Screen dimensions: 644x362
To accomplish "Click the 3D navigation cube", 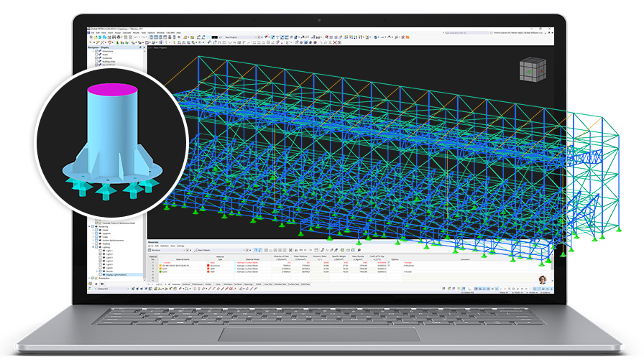I will coord(533,70).
